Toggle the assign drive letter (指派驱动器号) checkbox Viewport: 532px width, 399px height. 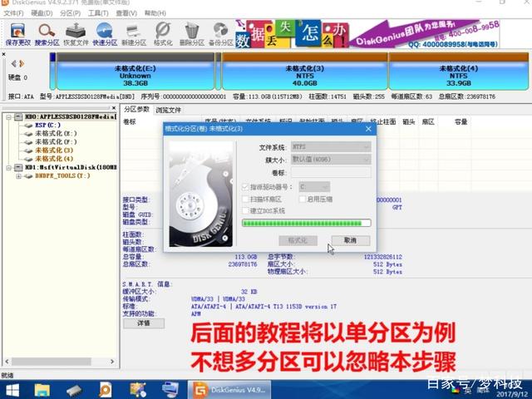(x=245, y=187)
